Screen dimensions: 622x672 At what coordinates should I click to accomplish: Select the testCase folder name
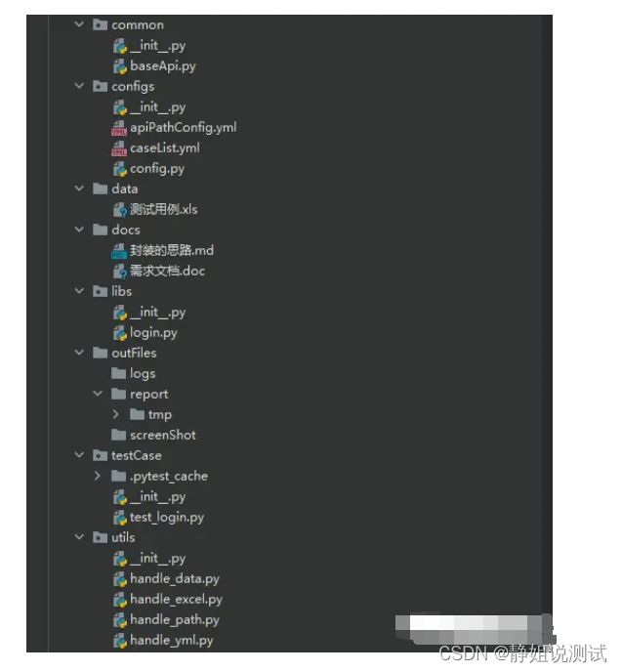(137, 455)
